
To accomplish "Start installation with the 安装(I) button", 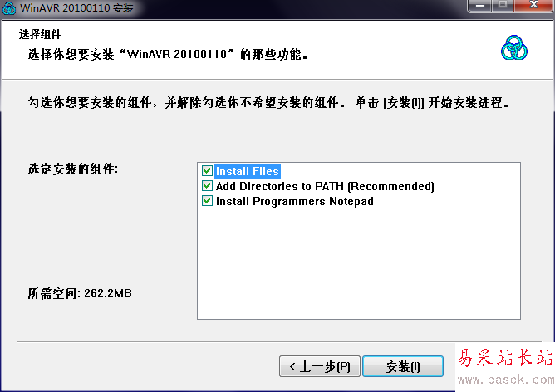I will pyautogui.click(x=403, y=366).
